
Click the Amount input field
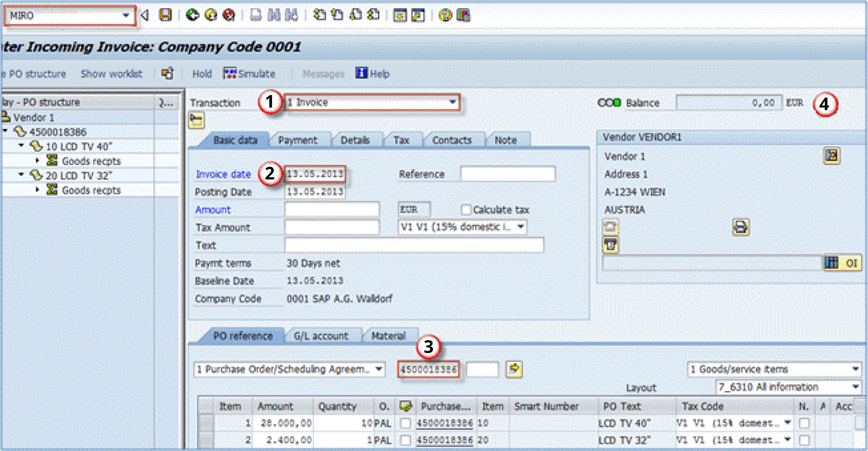click(x=332, y=209)
